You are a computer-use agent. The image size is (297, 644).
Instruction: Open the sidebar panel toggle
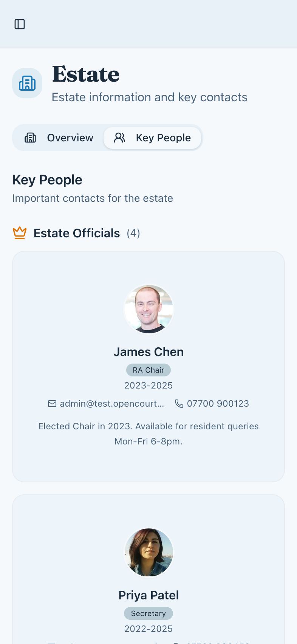(x=20, y=24)
